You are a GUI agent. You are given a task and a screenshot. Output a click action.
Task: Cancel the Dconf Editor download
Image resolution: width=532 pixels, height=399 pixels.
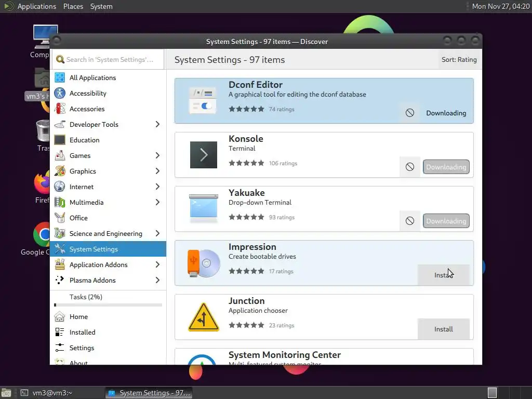(x=410, y=113)
